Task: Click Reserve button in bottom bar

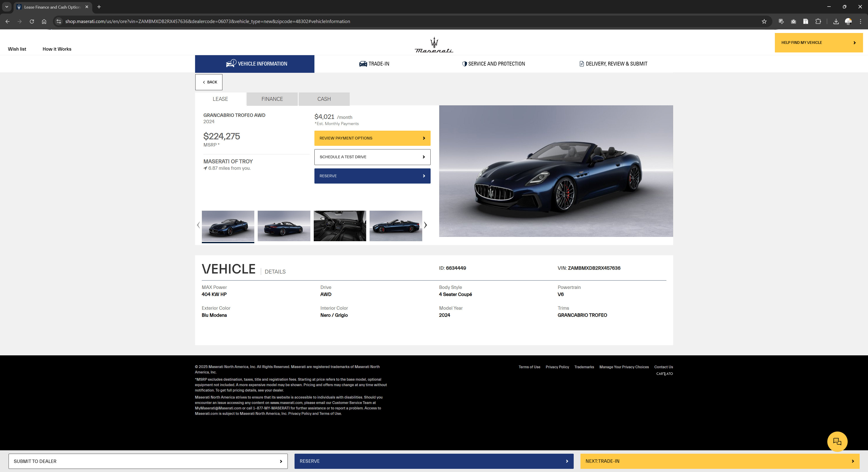Action: pos(434,461)
